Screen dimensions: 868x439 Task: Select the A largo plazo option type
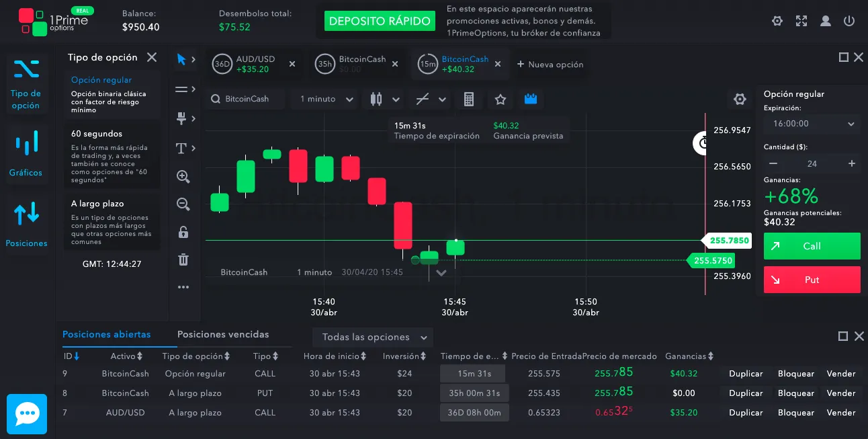coord(112,221)
